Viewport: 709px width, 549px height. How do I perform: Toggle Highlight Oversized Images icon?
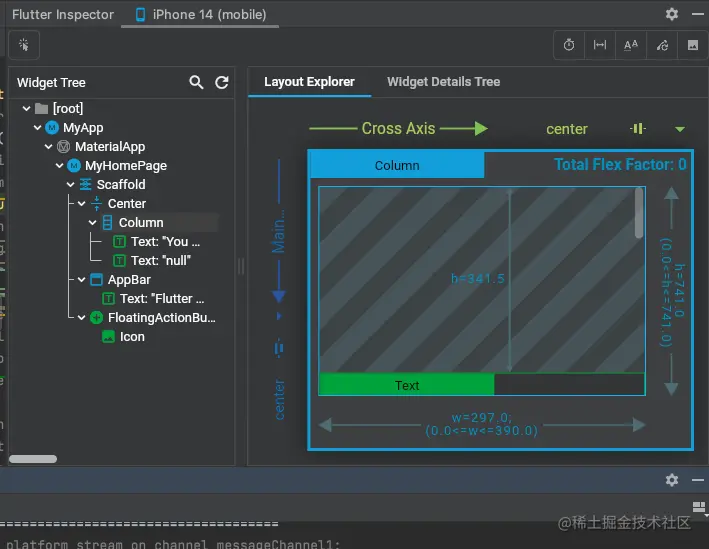693,45
